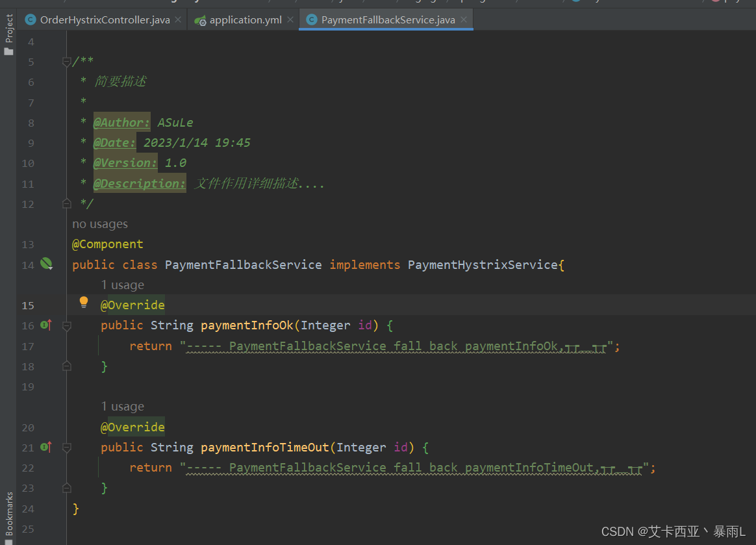Click the '1 usage' hint above paymentInfoOk
This screenshot has width=756, height=545.
tap(123, 285)
